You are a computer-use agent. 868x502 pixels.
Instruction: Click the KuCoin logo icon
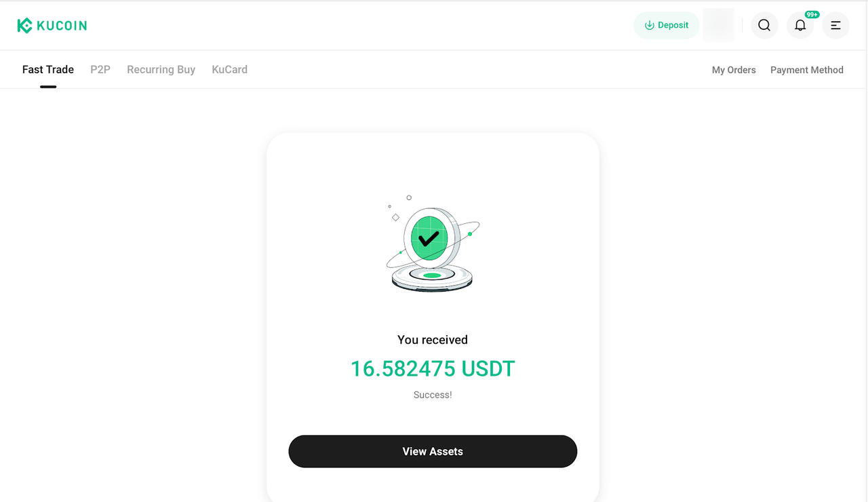(x=24, y=26)
